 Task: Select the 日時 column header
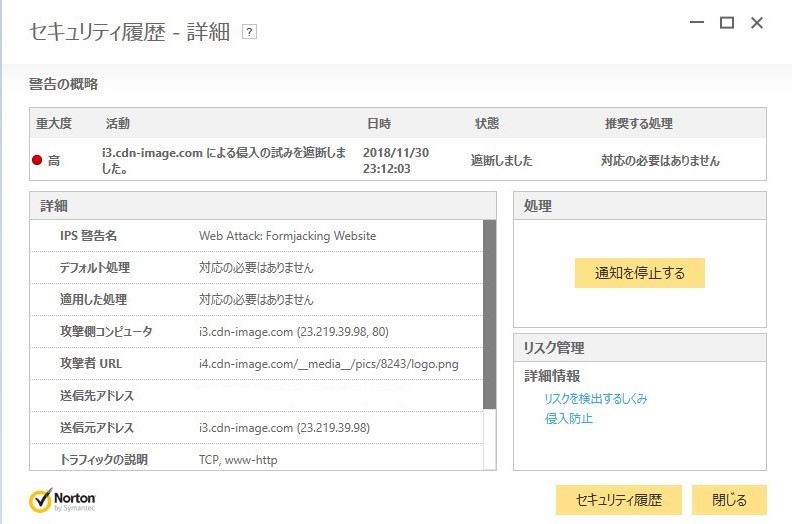(379, 124)
